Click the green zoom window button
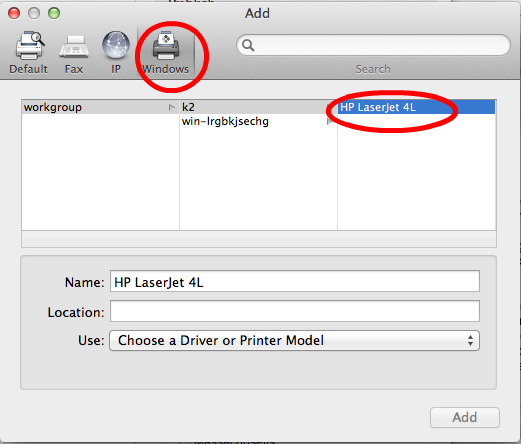Screen dimensions: 521x444 (54, 13)
